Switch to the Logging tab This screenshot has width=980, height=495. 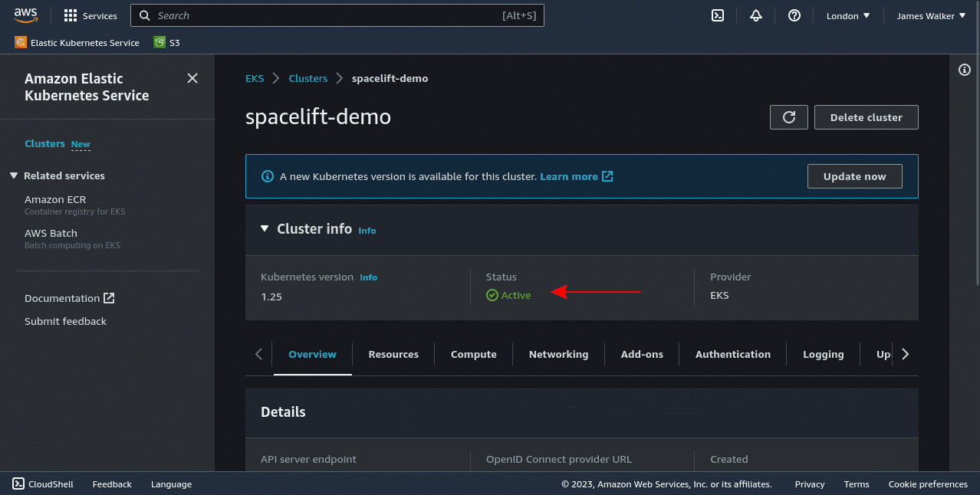824,354
